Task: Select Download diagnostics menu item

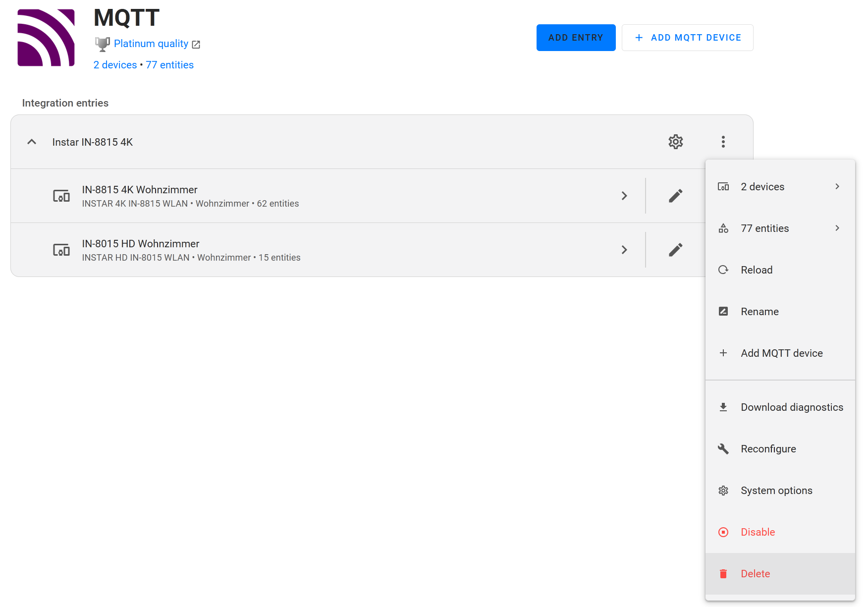Action: (791, 407)
